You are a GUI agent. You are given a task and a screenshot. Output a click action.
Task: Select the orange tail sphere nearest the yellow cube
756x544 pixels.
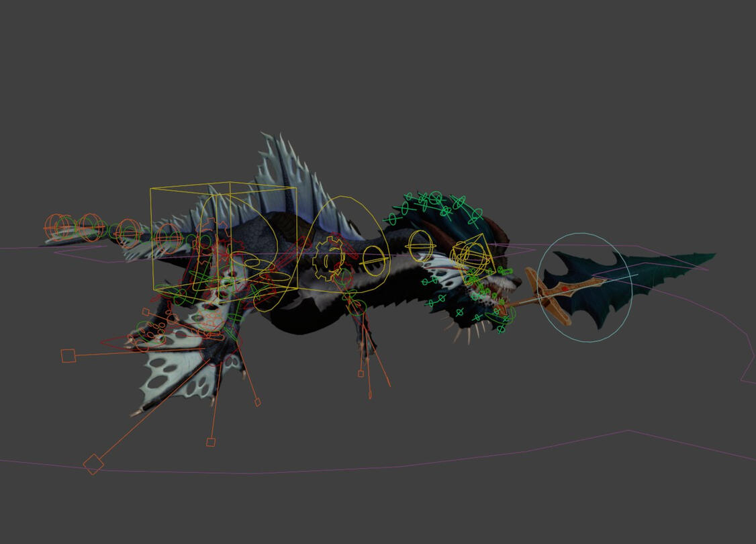pos(129,233)
